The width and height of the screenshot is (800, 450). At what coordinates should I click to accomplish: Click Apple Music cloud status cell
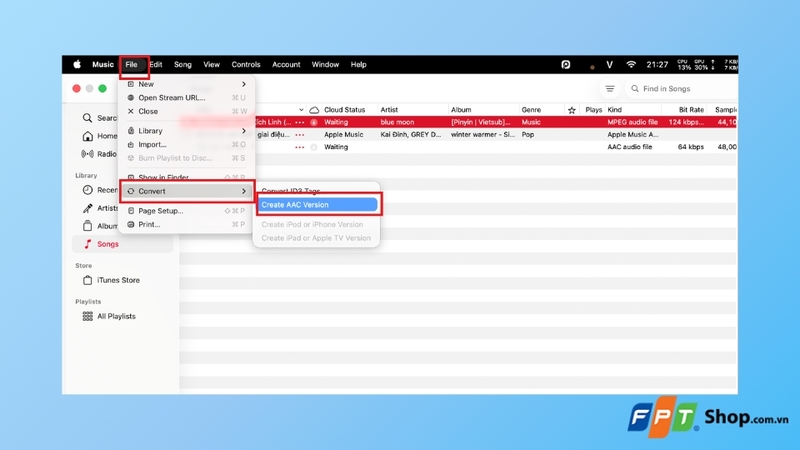tap(343, 135)
